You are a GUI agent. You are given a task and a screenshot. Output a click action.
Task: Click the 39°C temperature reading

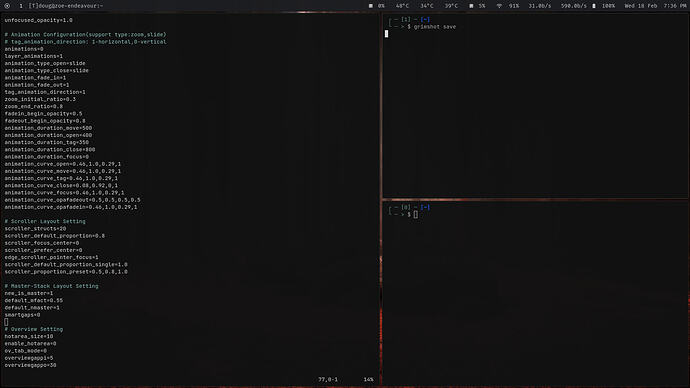451,6
